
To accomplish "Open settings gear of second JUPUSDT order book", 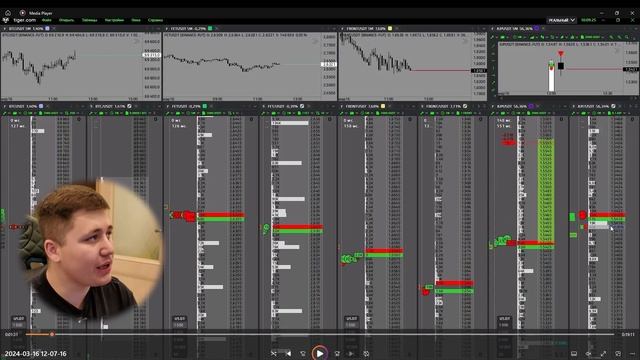I will pos(632,119).
